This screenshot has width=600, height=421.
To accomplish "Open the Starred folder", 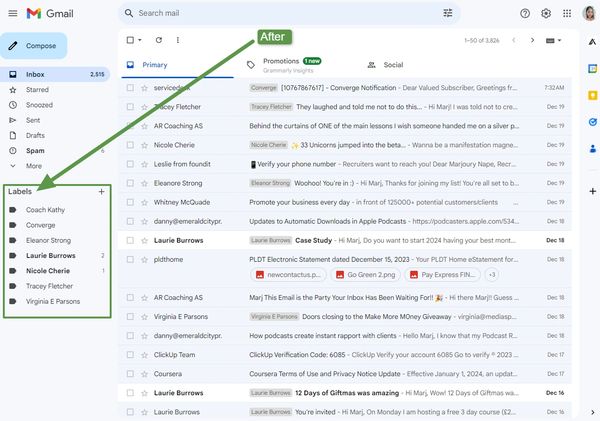I will pyautogui.click(x=37, y=90).
